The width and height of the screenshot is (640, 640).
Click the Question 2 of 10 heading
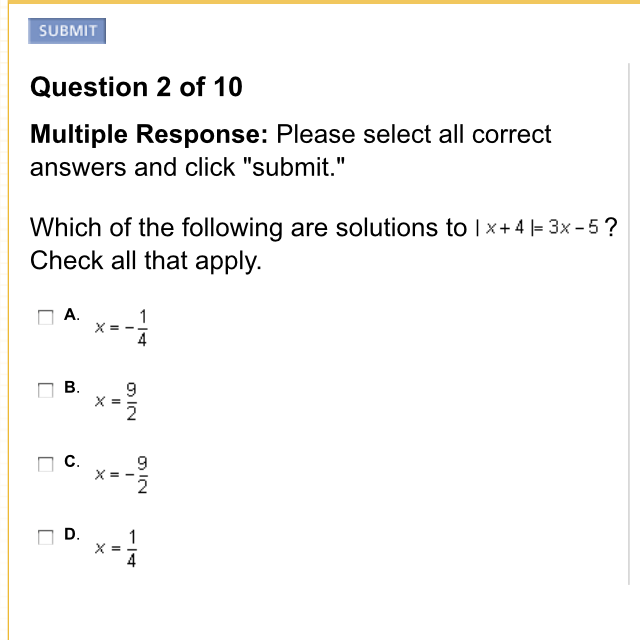pos(136,87)
